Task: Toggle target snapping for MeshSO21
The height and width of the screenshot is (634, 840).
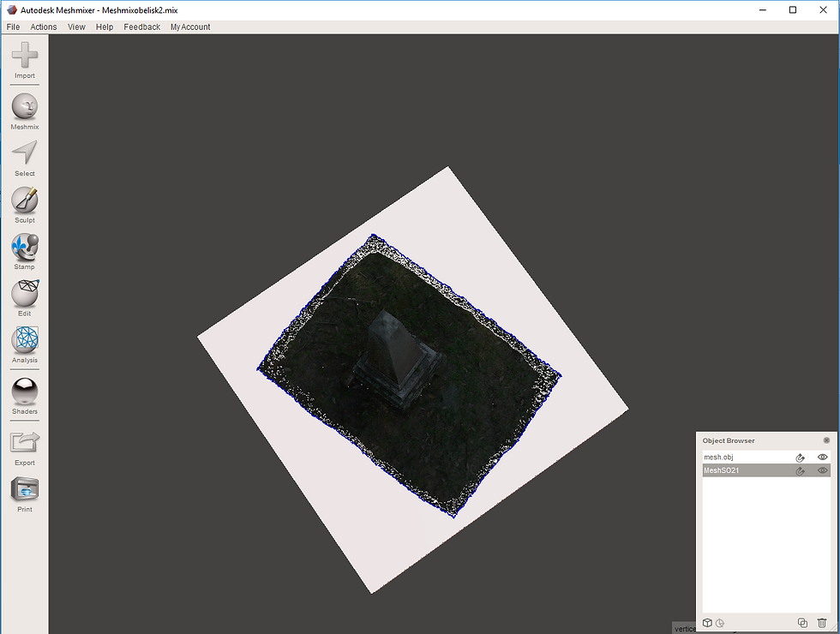Action: 801,470
